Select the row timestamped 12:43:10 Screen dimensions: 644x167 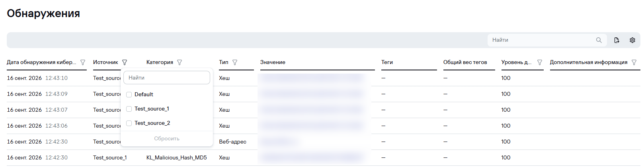pos(323,78)
